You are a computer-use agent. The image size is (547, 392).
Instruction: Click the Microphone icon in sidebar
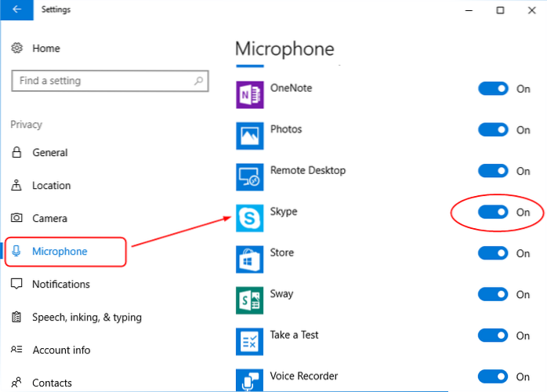pos(16,251)
